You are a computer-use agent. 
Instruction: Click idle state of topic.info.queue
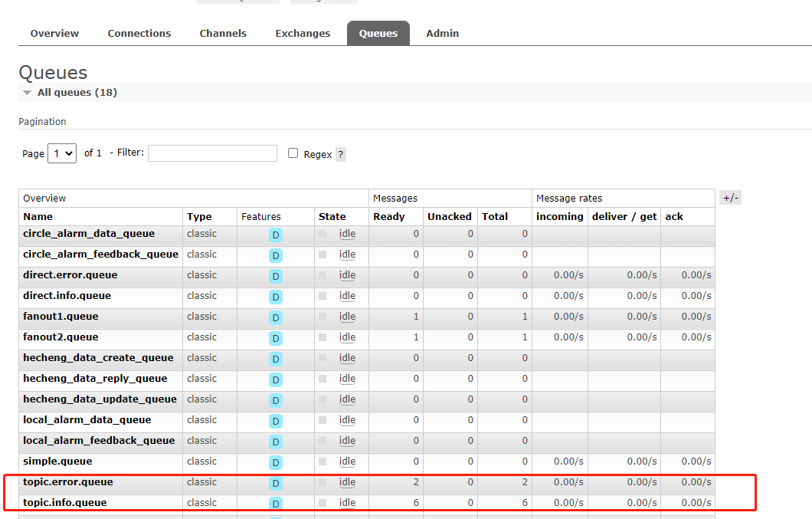coord(348,503)
